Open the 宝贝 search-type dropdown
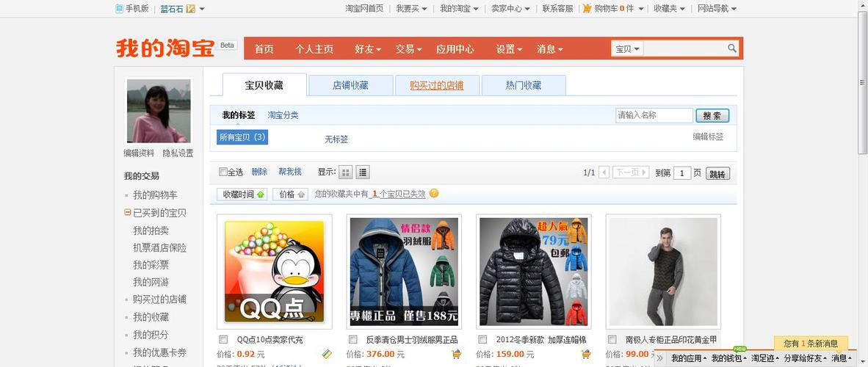This screenshot has width=868, height=367. click(x=628, y=48)
